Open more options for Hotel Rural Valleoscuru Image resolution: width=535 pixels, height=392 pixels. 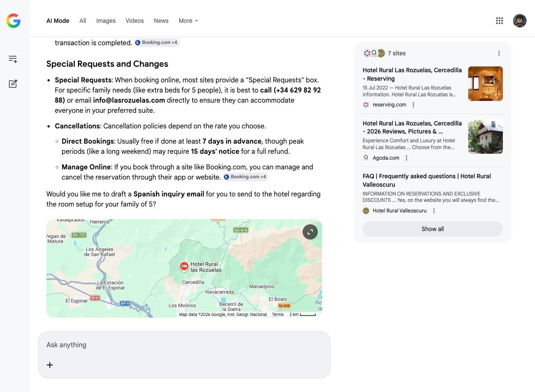click(434, 211)
